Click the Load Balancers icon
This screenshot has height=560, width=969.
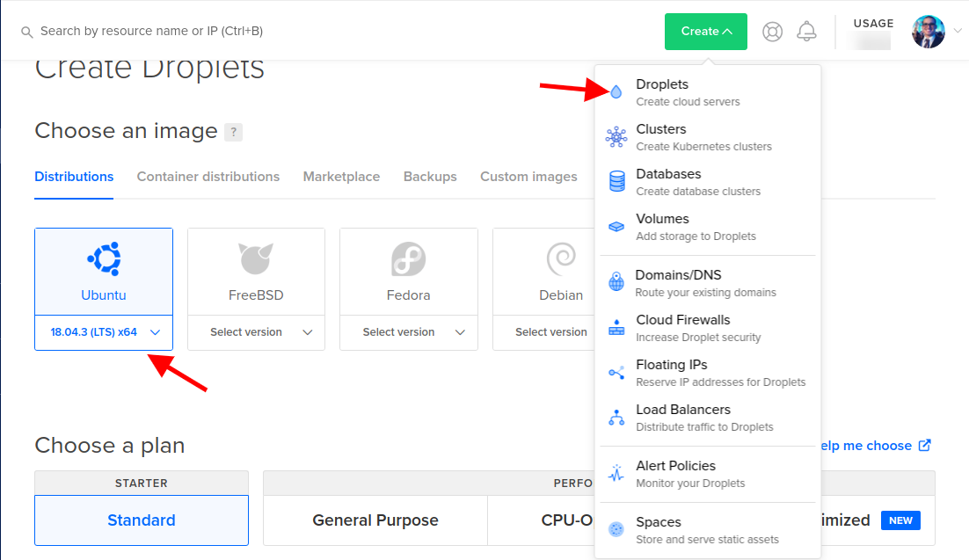click(x=616, y=418)
